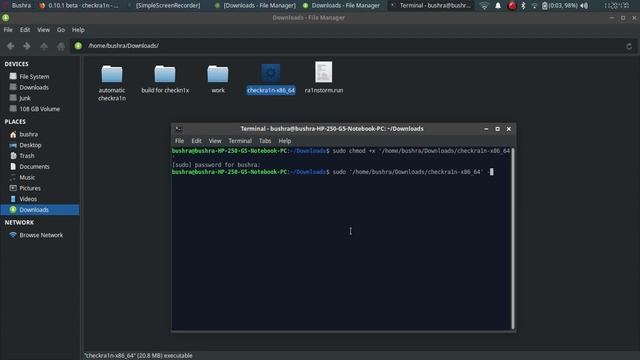Open the Terminal window View menu
The image size is (640, 360).
pos(215,141)
